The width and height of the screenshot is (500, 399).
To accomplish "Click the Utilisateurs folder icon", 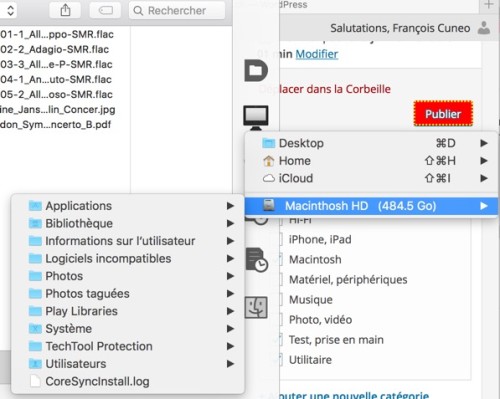I will pyautogui.click(x=35, y=364).
